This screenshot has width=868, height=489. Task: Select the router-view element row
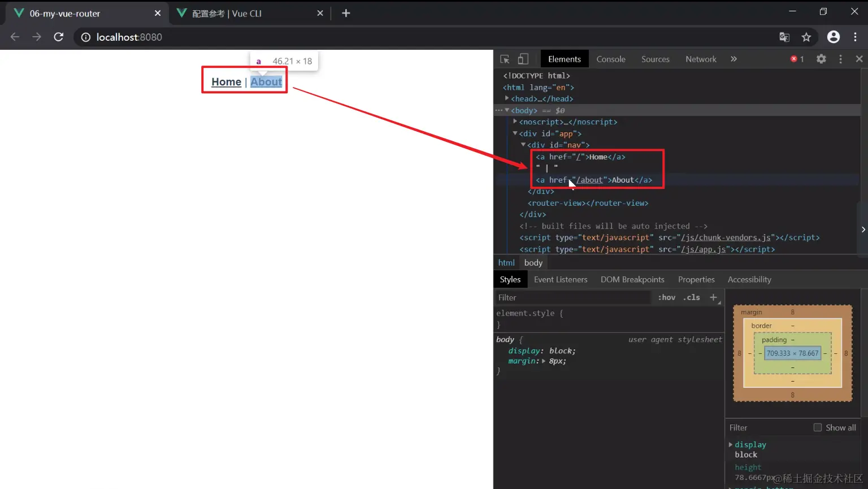(x=588, y=203)
